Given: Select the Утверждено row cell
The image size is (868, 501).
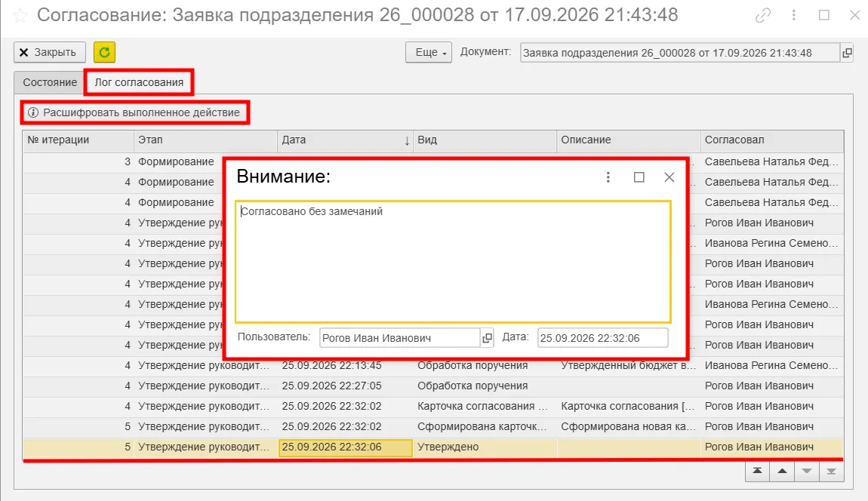Looking at the screenshot, I should coord(485,447).
